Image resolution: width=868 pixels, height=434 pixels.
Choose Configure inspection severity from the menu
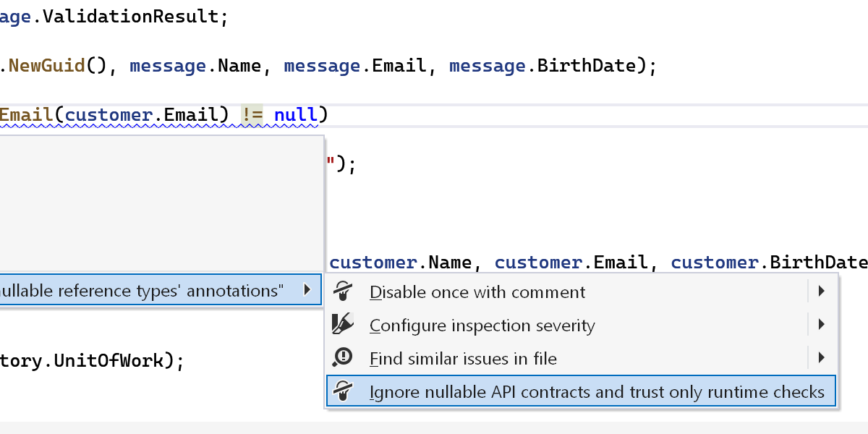coord(482,325)
